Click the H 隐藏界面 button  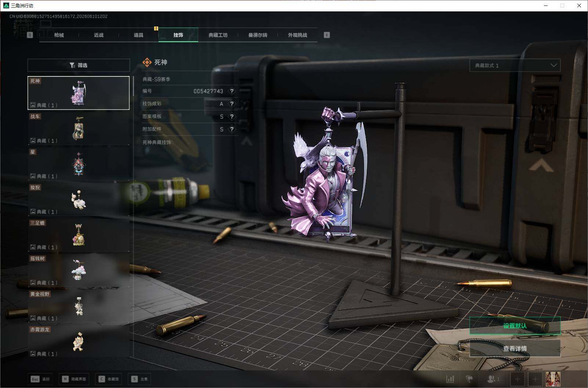[x=74, y=379]
